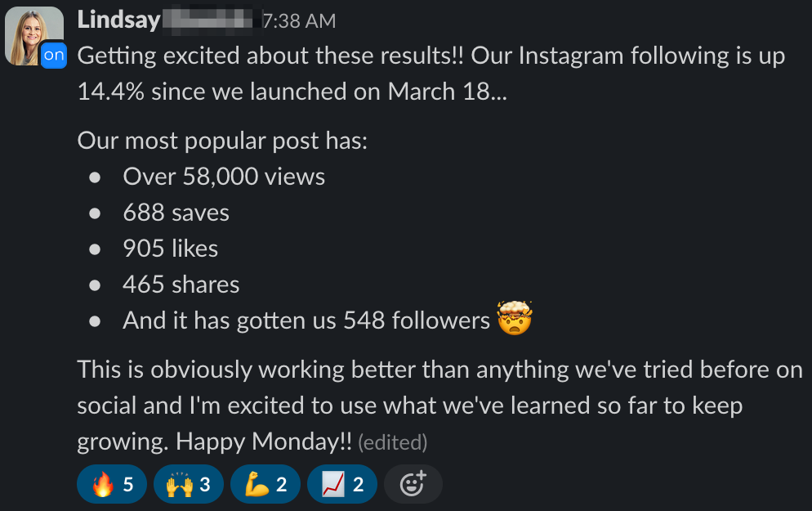
Task: Click the 'Getting excited about these results!!' sentence
Action: 270,56
